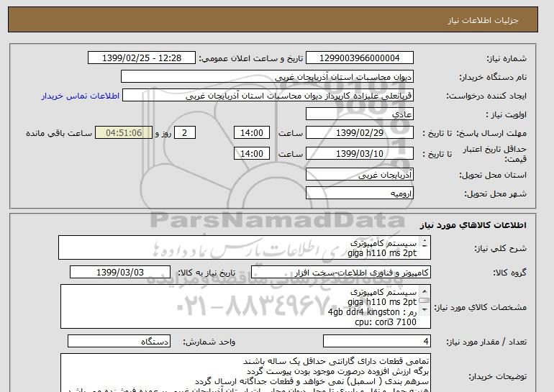
Task: Click the request creator field قربانعلی علیزاده
Action: (268, 96)
